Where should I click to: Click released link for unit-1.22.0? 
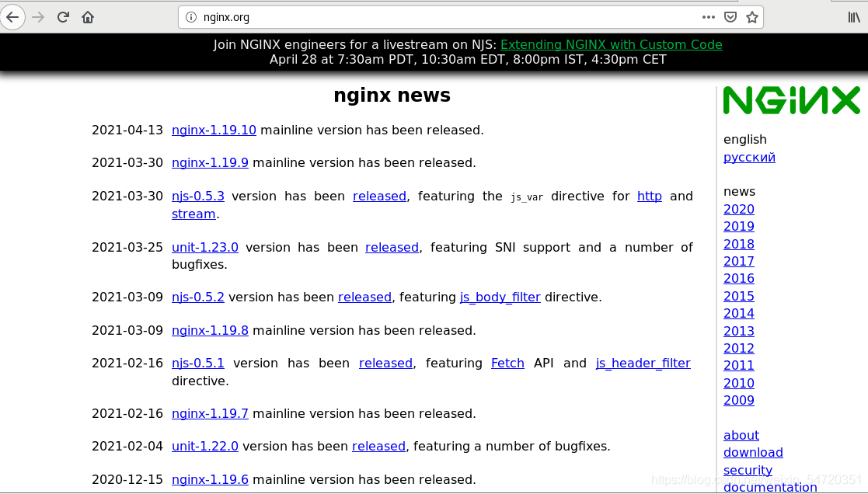click(x=378, y=446)
